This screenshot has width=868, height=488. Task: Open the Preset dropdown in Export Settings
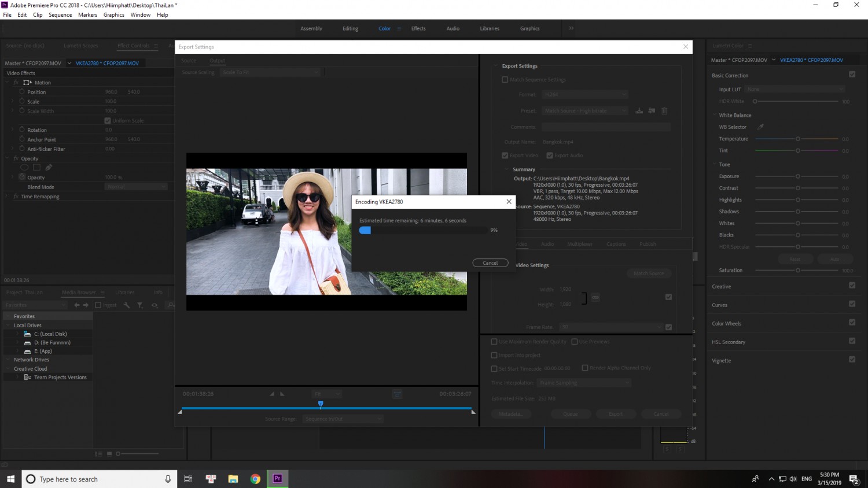(x=585, y=110)
